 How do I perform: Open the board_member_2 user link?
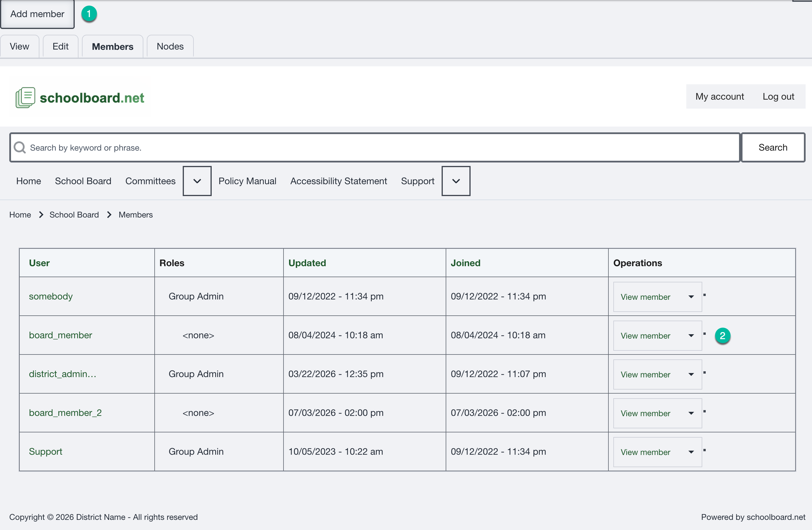point(65,413)
